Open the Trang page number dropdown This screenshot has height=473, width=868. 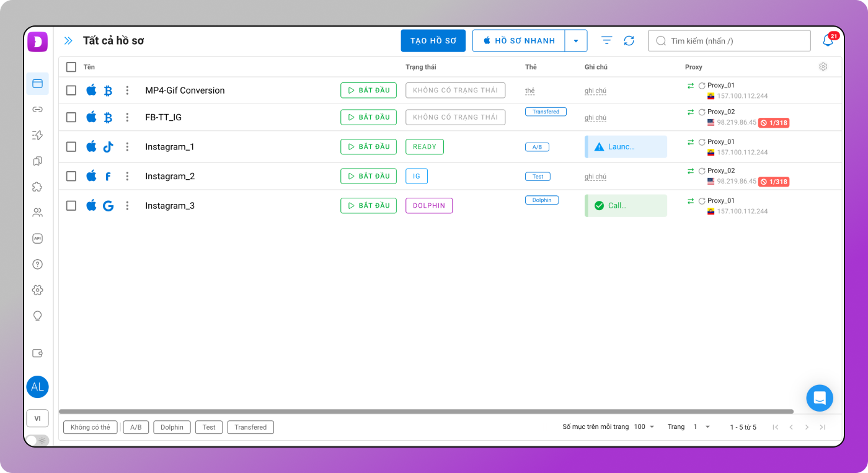(701, 427)
